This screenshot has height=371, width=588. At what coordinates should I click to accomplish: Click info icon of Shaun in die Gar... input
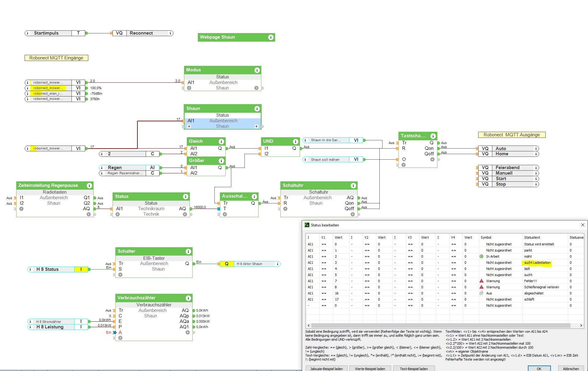pos(306,140)
